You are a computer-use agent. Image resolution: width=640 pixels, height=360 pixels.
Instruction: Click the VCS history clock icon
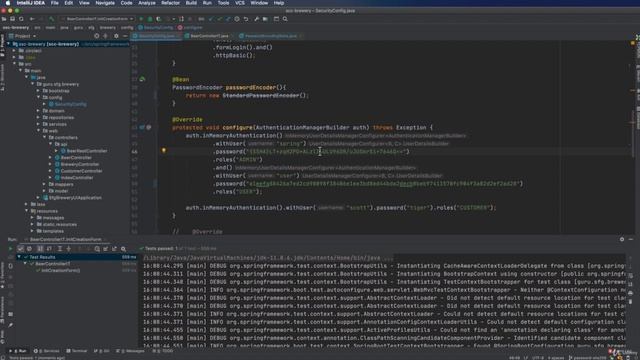tap(237, 19)
